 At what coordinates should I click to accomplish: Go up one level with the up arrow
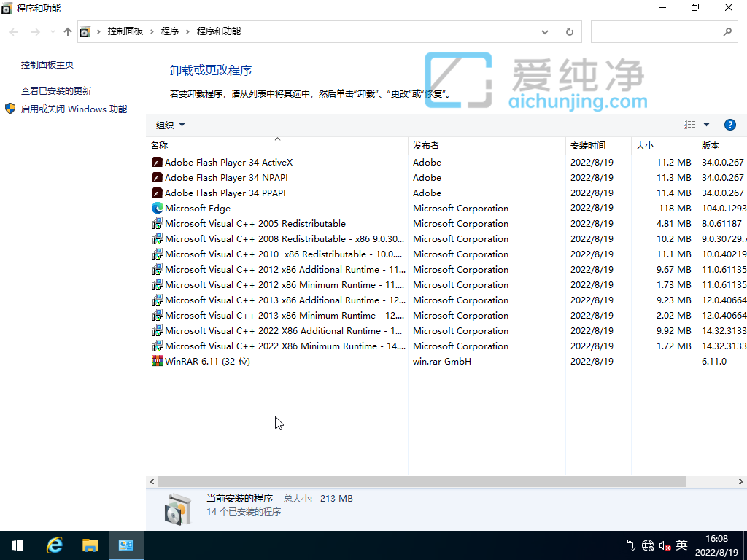(x=68, y=32)
